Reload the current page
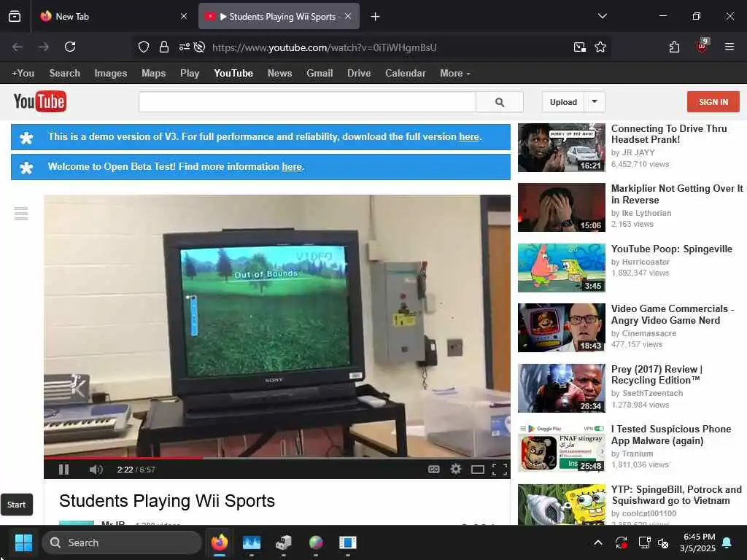Screen dimensions: 747x560 70,47
